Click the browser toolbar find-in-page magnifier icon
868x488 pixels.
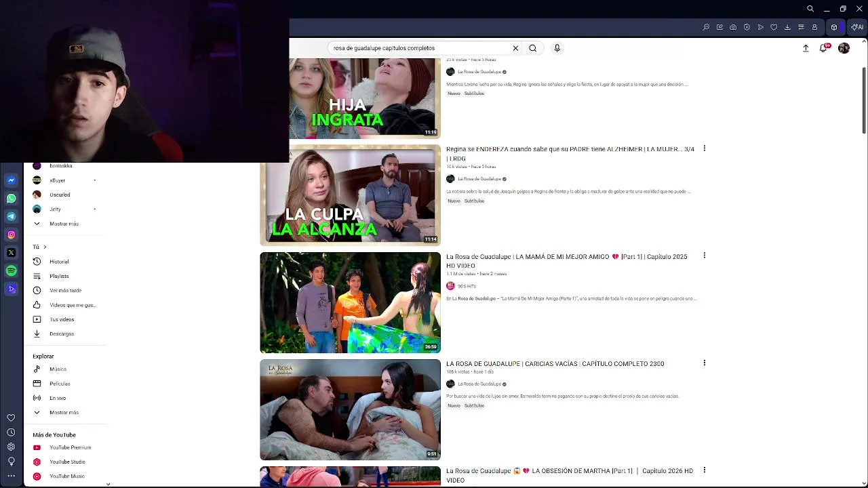(x=706, y=27)
